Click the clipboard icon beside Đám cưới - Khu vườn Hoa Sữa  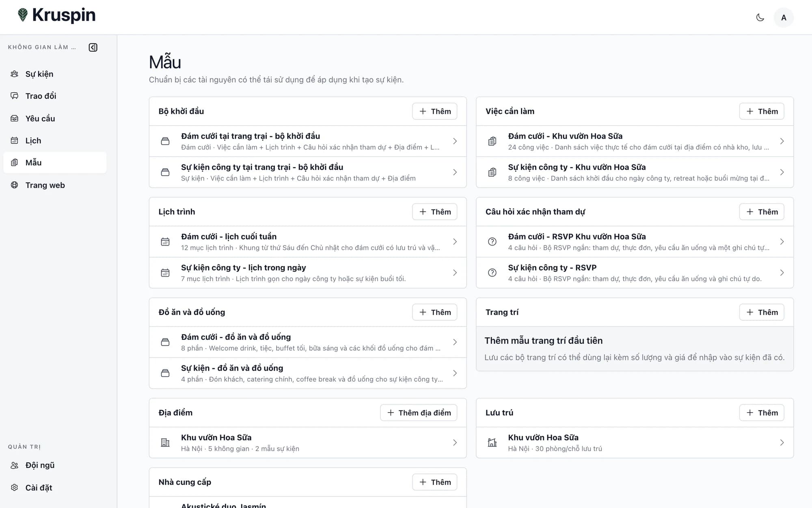pyautogui.click(x=492, y=141)
